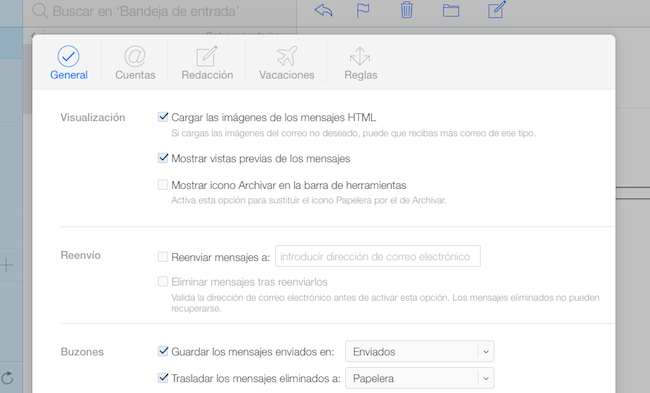Uncheck Cargar las imágenes de los mensajes HTML
Viewport: 650px width, 393px height.
[163, 117]
